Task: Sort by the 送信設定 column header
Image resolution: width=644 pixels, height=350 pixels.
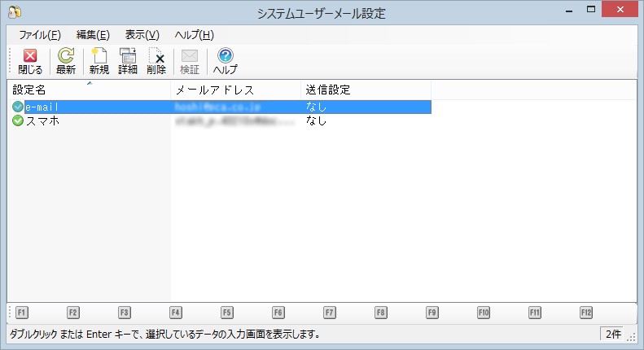Action: point(365,90)
